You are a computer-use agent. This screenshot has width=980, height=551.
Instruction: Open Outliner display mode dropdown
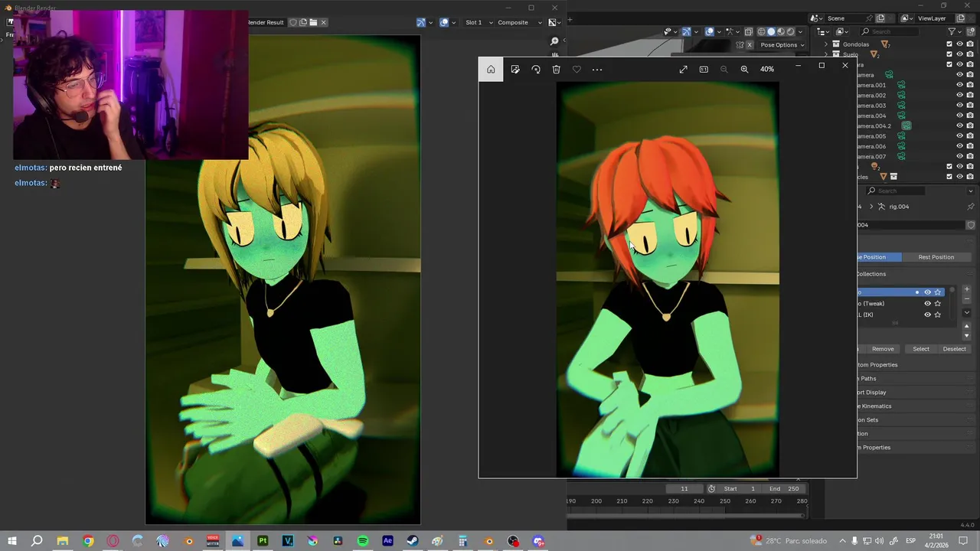[843, 31]
